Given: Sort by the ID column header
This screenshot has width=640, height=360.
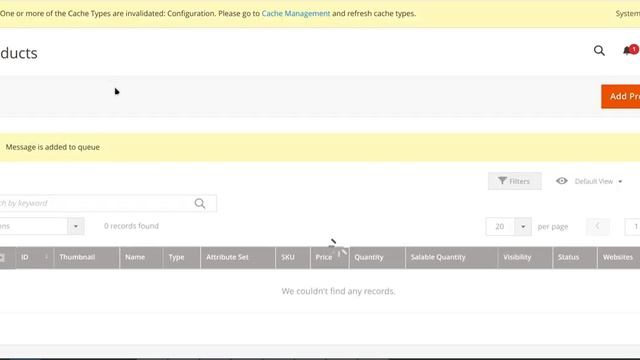Looking at the screenshot, I should (x=35, y=258).
